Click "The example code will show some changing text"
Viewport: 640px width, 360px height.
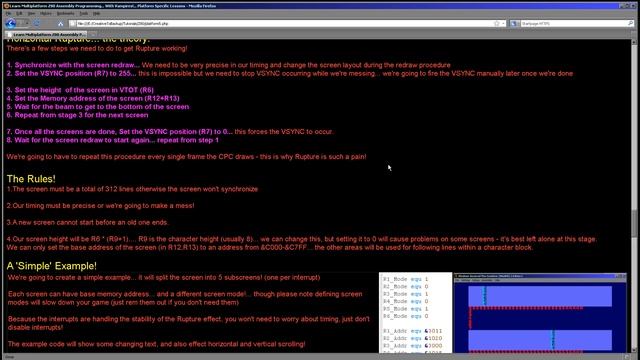point(156,344)
